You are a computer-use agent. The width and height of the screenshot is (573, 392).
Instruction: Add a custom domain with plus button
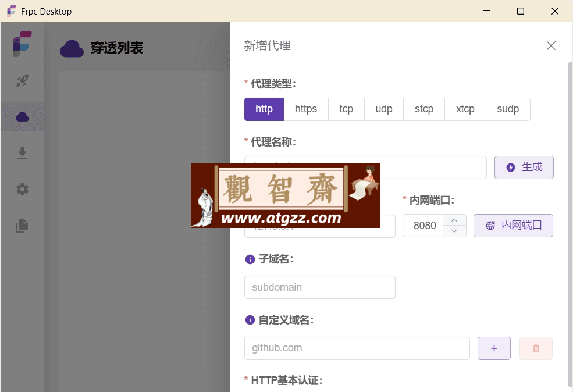[x=494, y=348]
